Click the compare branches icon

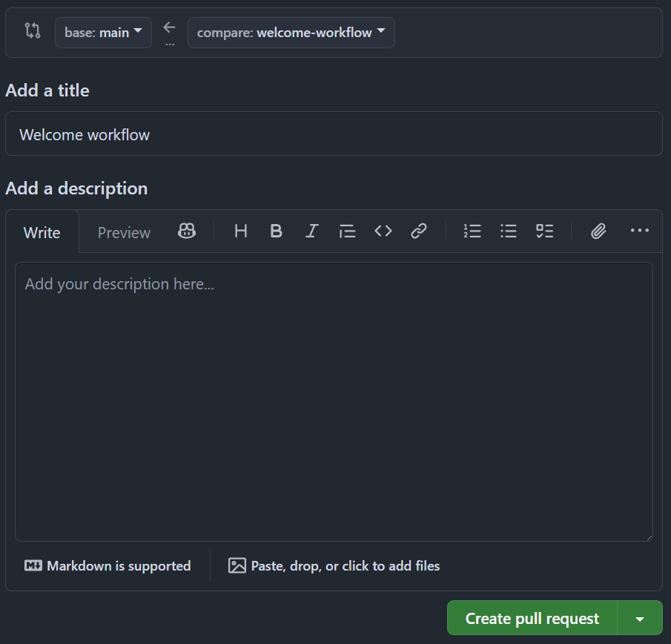coord(33,31)
